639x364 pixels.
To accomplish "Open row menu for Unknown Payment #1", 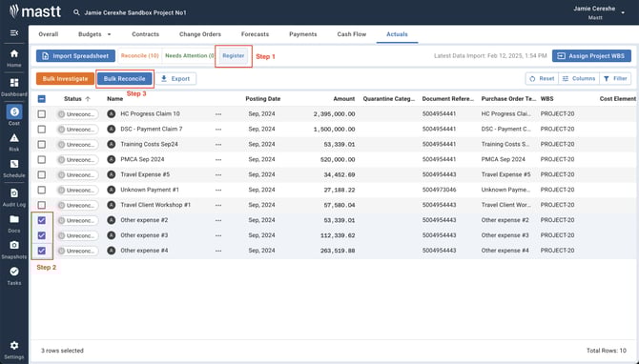I will click(x=218, y=190).
